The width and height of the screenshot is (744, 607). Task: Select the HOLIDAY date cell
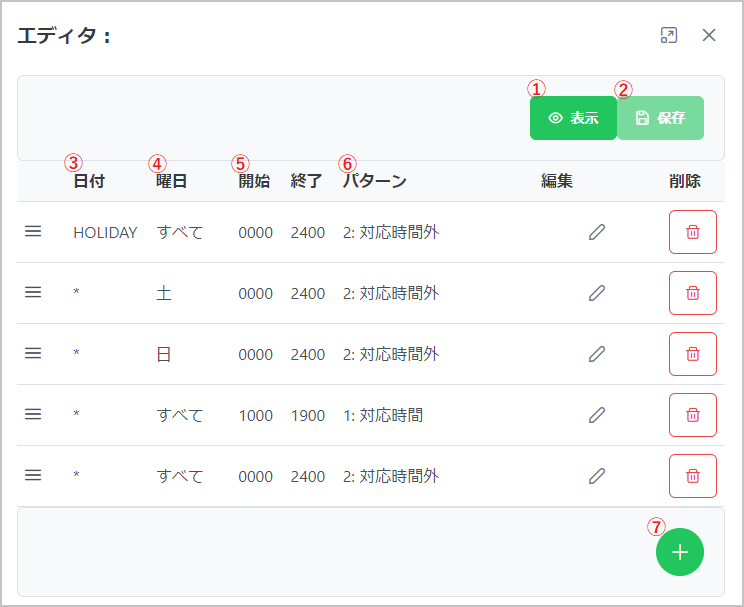[105, 233]
